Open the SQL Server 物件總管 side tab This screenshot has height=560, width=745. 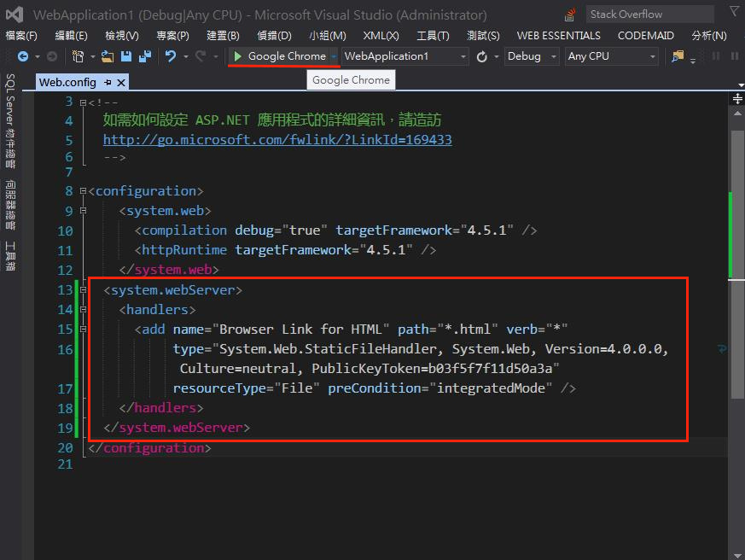click(x=10, y=120)
